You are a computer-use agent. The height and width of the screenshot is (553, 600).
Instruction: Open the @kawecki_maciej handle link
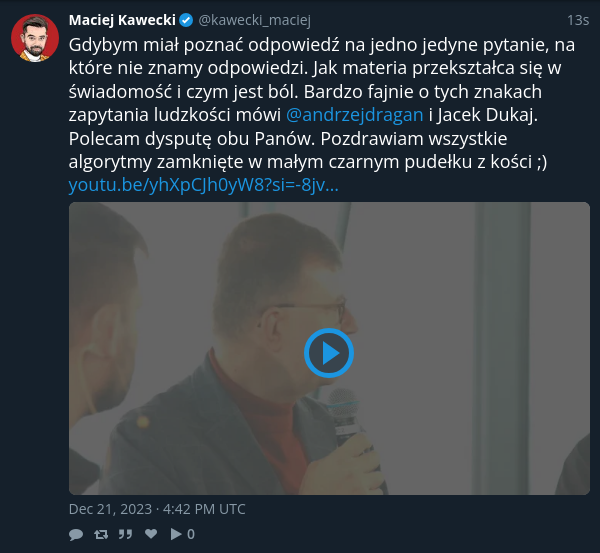coord(254,20)
